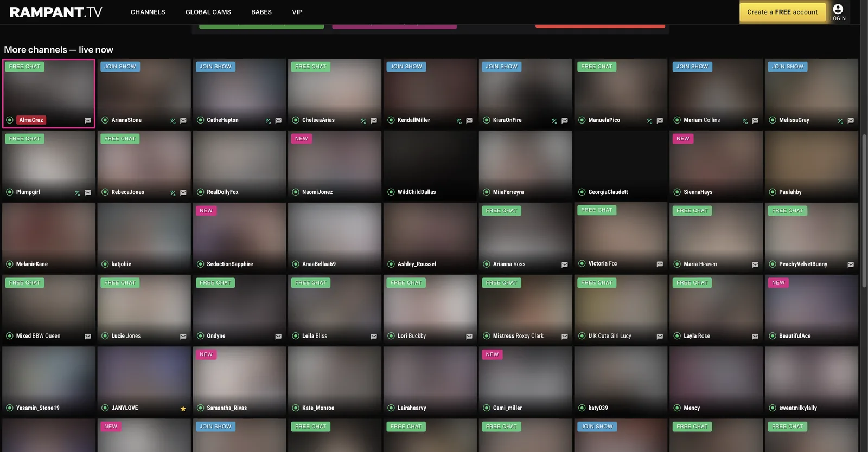The width and height of the screenshot is (868, 452).
Task: Click the percent icon for KendallMiller
Action: pos(459,121)
